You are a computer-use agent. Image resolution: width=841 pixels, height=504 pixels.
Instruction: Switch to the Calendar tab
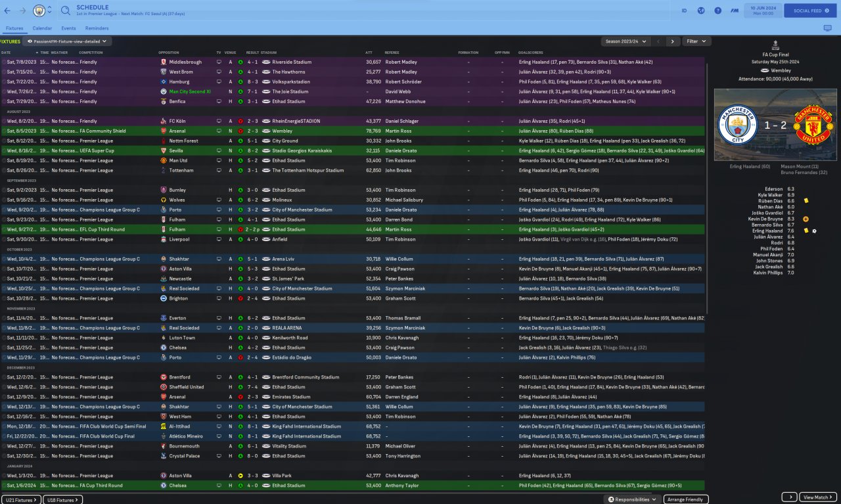point(42,28)
